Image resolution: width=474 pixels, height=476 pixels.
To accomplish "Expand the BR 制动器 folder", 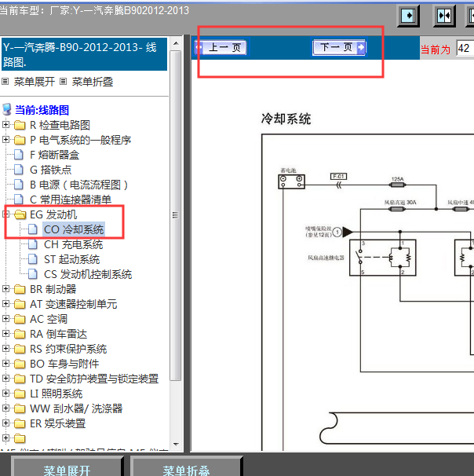I will (x=5, y=289).
